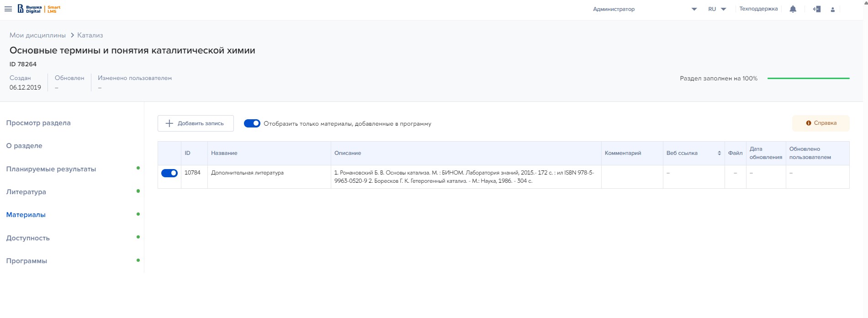Click the plus icon in Добавить запись
The image size is (868, 318).
pos(169,123)
